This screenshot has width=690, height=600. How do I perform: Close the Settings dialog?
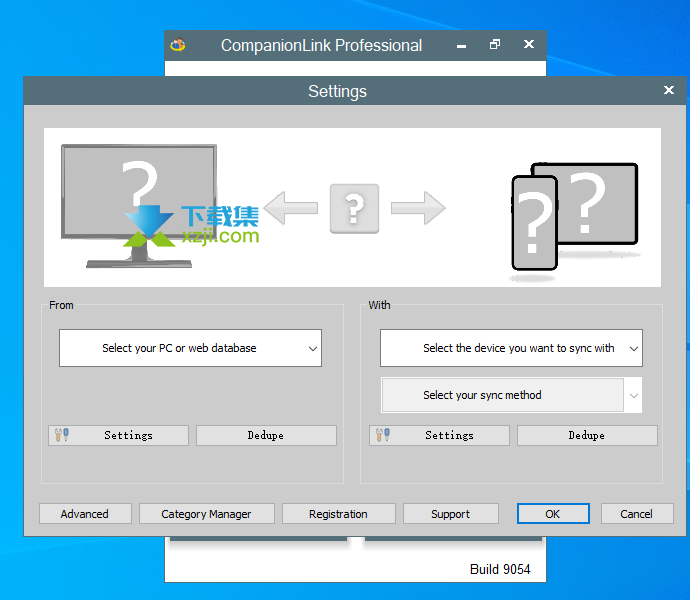point(668,90)
